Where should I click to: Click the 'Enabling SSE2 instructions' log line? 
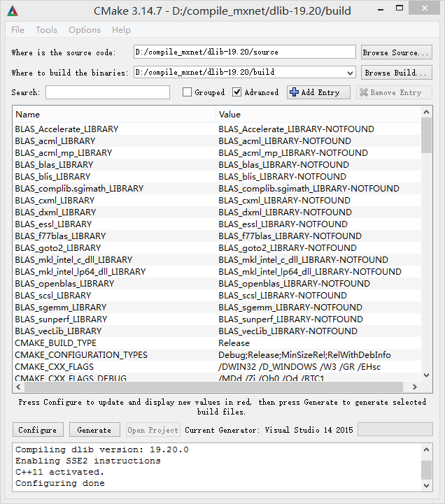click(x=88, y=461)
